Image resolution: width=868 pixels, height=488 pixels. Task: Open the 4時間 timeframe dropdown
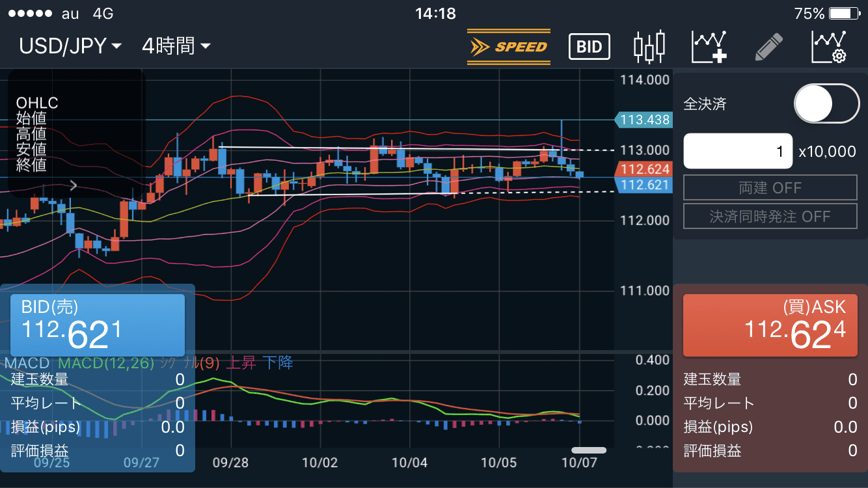(176, 46)
